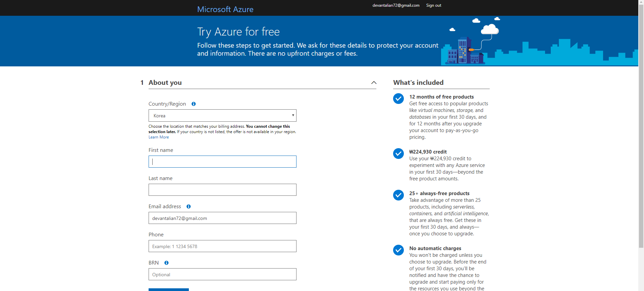Click the 12 months free products checkmark icon
The width and height of the screenshot is (644, 291).
pyautogui.click(x=398, y=99)
